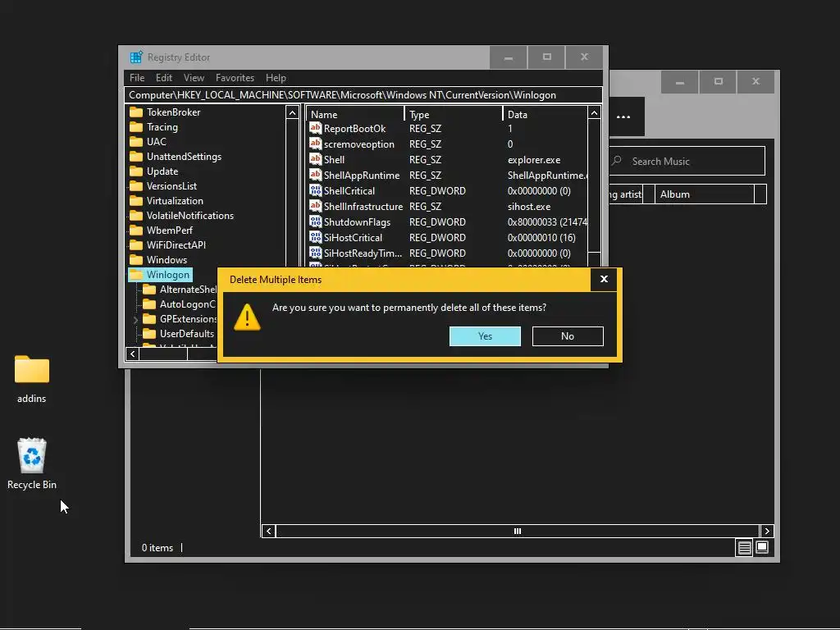Open the Help menu in Registry Editor
The width and height of the screenshot is (840, 630).
[276, 78]
